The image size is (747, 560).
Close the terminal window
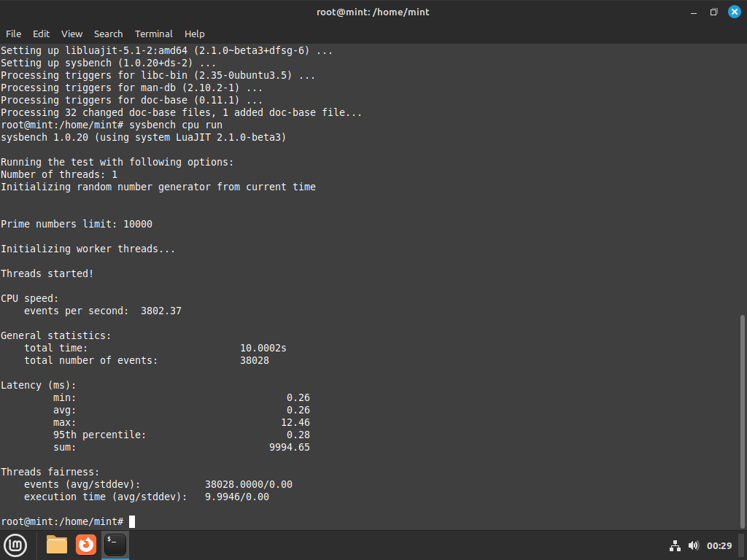point(735,12)
